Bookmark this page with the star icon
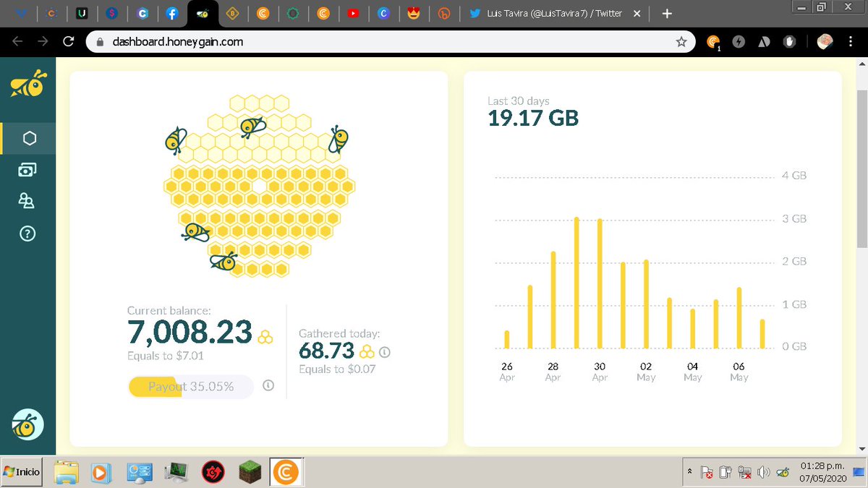The image size is (868, 488). [681, 42]
